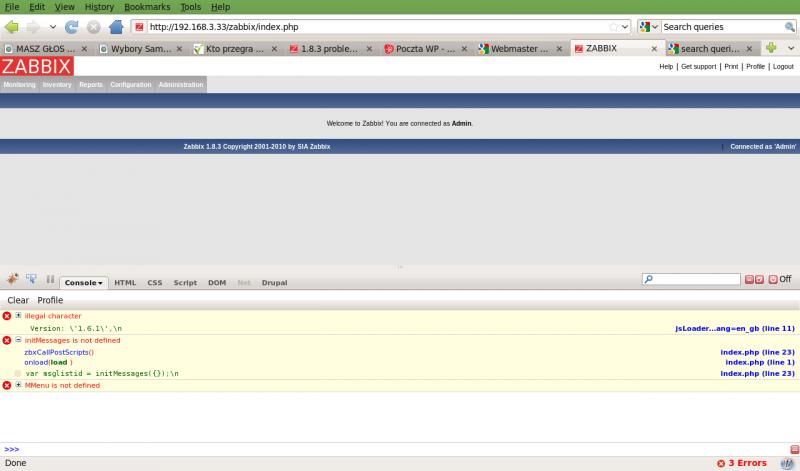Close the ZABBIX tab
The width and height of the screenshot is (800, 471).
pos(654,48)
